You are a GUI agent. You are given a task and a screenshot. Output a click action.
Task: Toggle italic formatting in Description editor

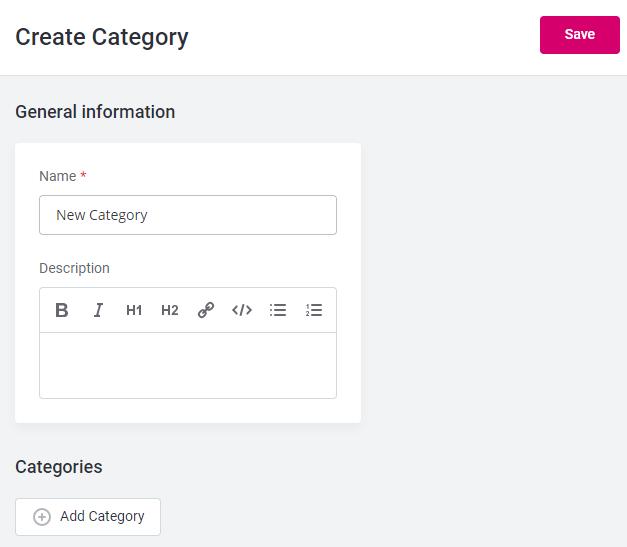98,310
